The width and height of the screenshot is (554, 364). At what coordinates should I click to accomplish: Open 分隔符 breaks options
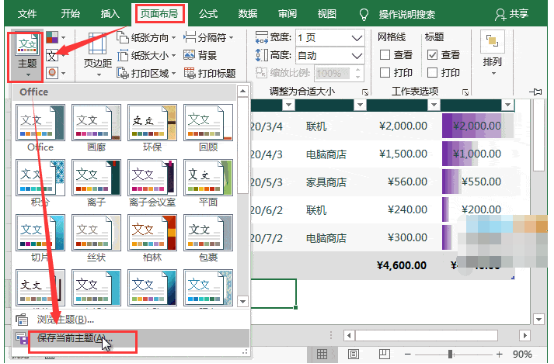(x=208, y=37)
